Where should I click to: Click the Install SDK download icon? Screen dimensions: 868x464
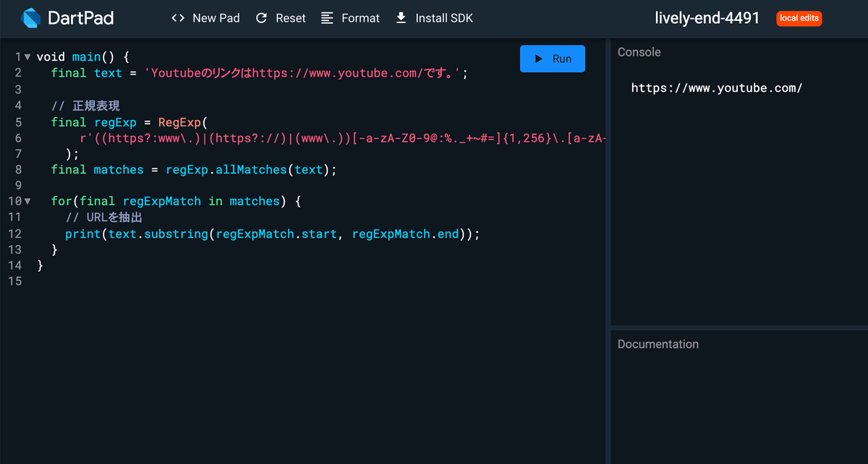tap(401, 18)
